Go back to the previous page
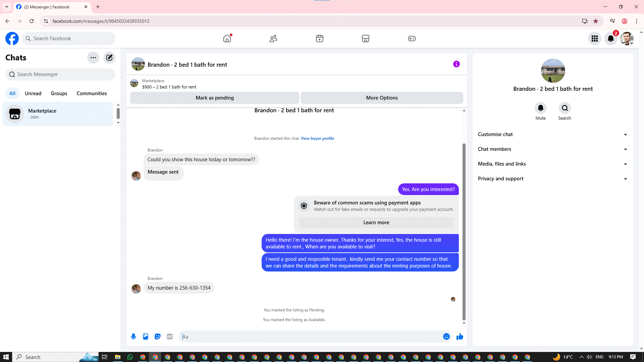The width and height of the screenshot is (644, 362). 7,21
